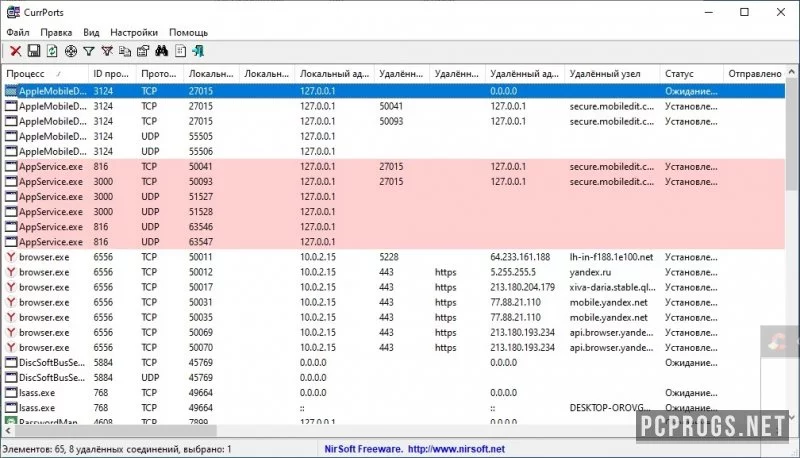Viewport: 800px width, 458px height.
Task: Click the window icon of AppService.exe port 51527
Action: point(11,197)
